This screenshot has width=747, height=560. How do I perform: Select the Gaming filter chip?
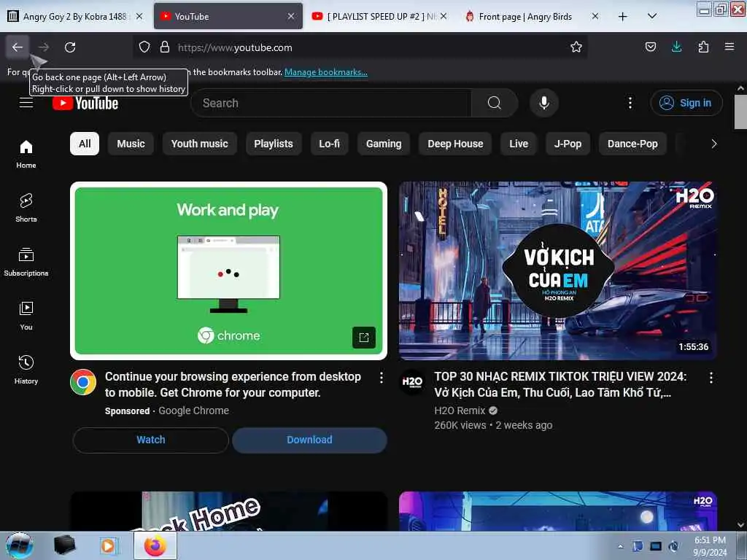click(x=384, y=144)
